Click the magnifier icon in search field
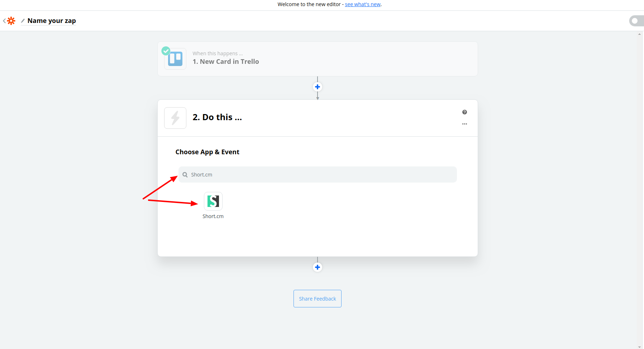 [x=185, y=175]
